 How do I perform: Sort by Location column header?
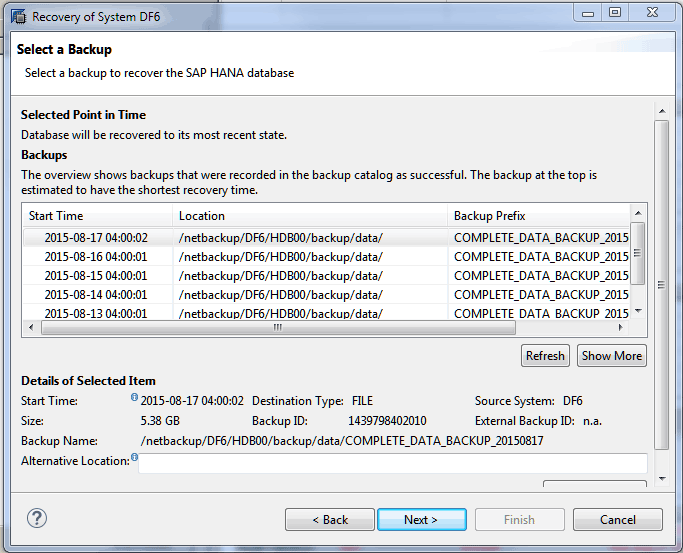point(310,216)
